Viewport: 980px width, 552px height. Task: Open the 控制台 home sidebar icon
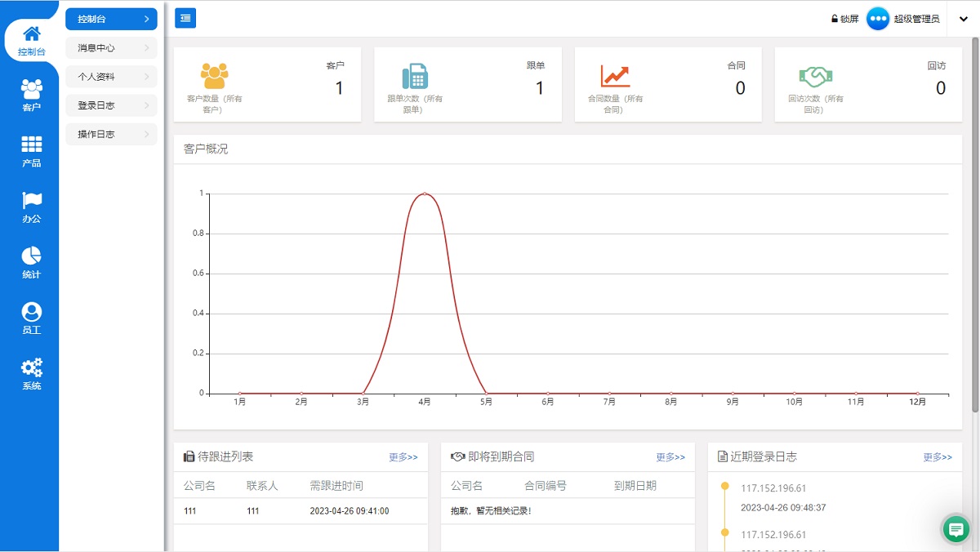31,41
